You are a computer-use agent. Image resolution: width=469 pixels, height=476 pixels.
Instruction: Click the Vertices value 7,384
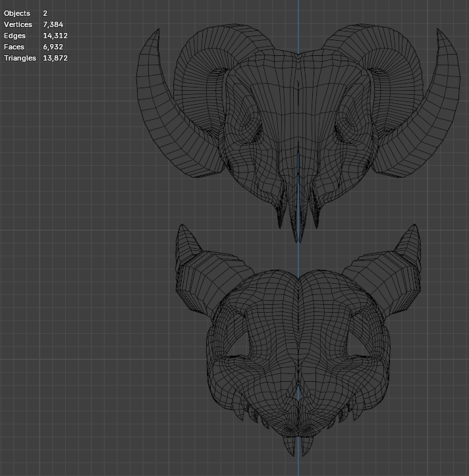pyautogui.click(x=55, y=24)
